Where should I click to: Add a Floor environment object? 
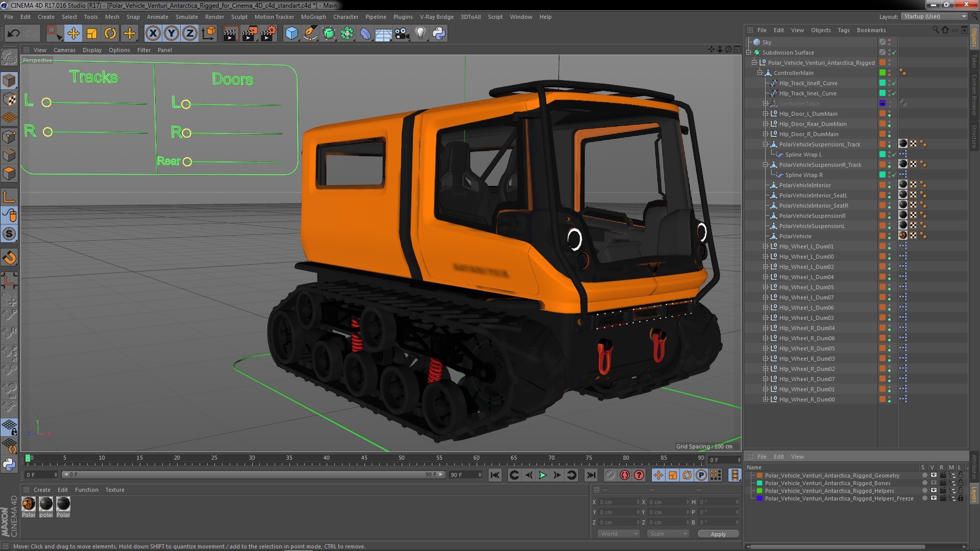click(x=383, y=34)
